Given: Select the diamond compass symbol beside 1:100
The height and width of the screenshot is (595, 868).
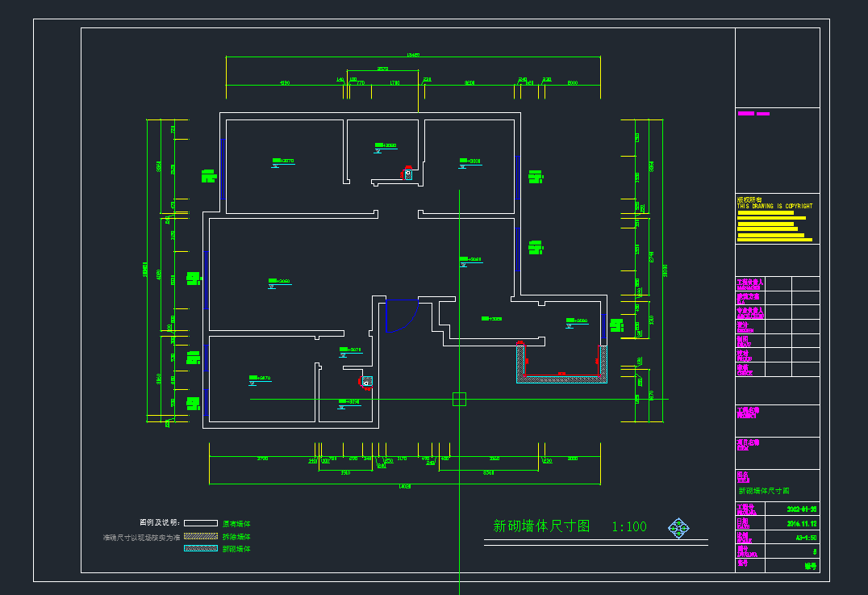Looking at the screenshot, I should (x=678, y=528).
